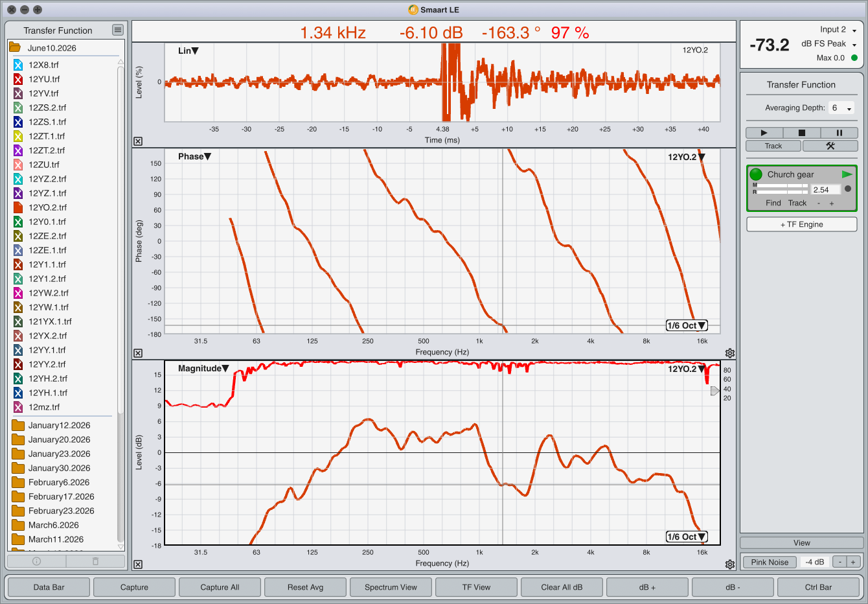
Task: Close the impulse response pane X box
Action: click(x=138, y=141)
